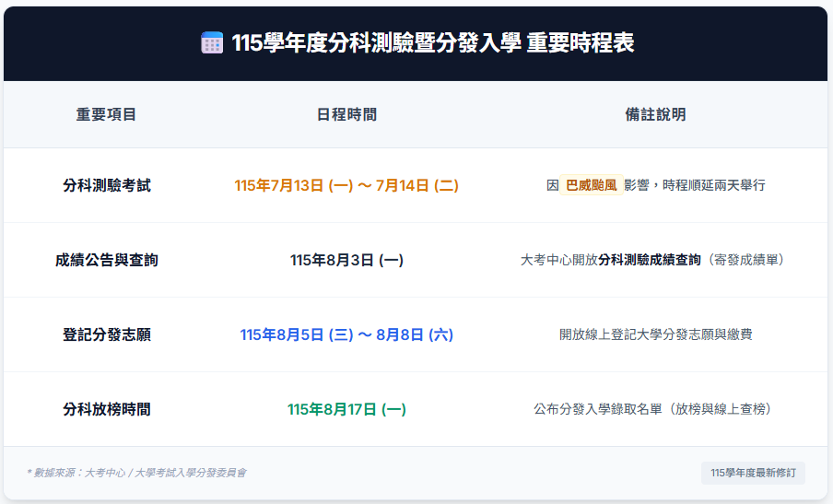Screen dimensions: 833x504
Task: Click the 日程時間 column header
Action: click(x=346, y=114)
